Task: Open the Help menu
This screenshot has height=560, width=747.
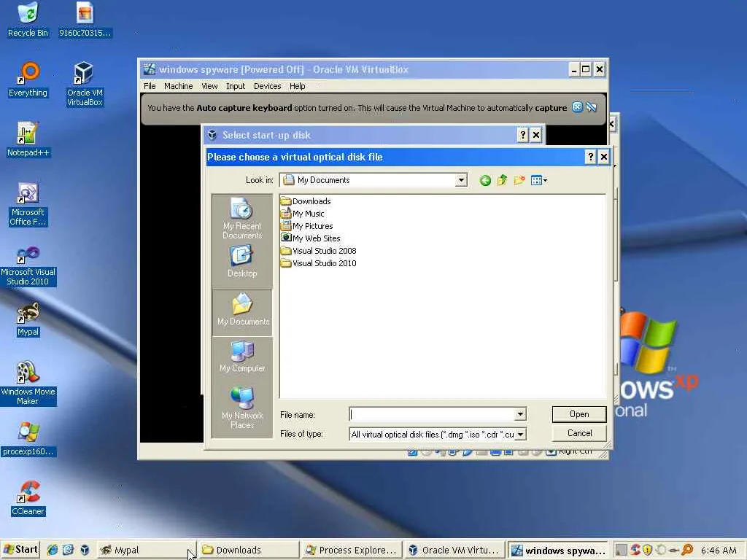Action: (298, 86)
